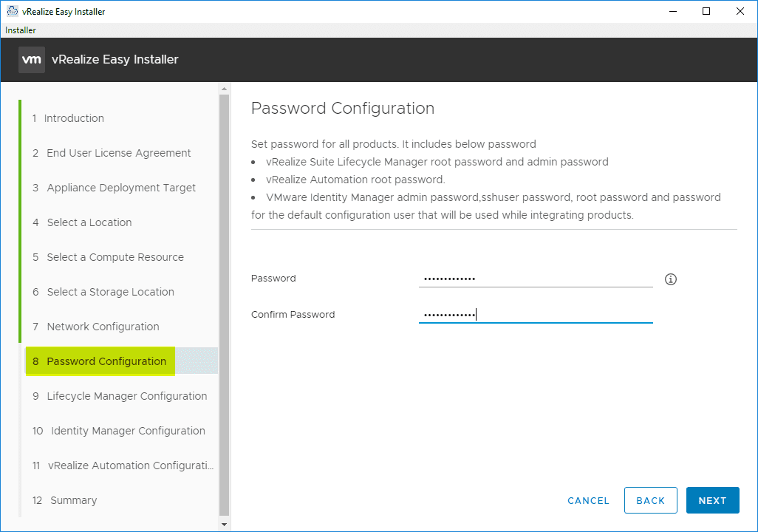Click the CANCEL link
Viewport: 758px width, 532px height.
point(588,500)
